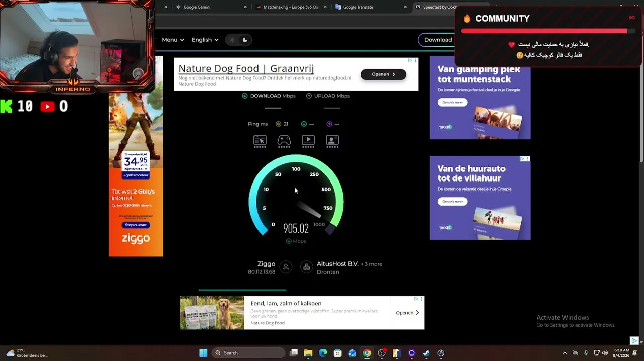This screenshot has width=644, height=361.
Task: Click the 905.02 speed reading
Action: [296, 229]
